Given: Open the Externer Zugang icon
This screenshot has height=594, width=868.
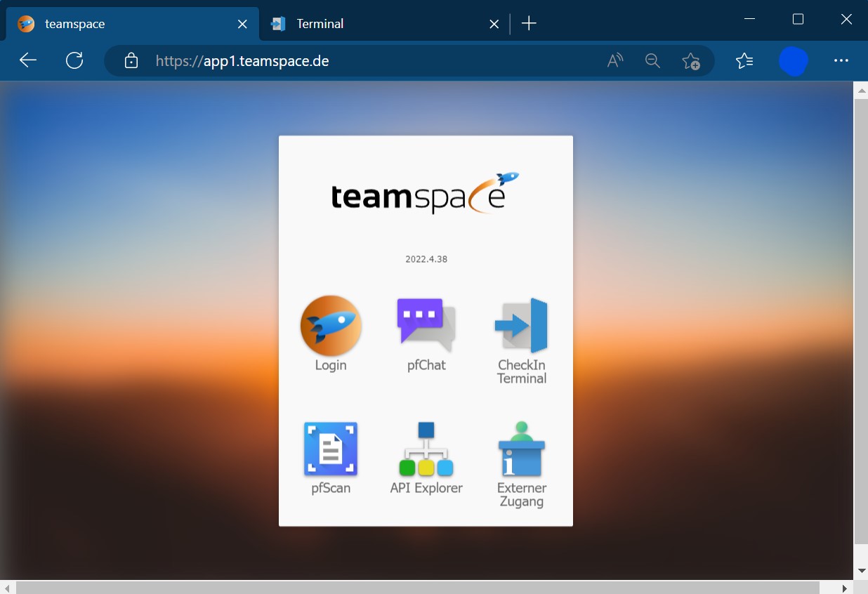Looking at the screenshot, I should point(521,449).
